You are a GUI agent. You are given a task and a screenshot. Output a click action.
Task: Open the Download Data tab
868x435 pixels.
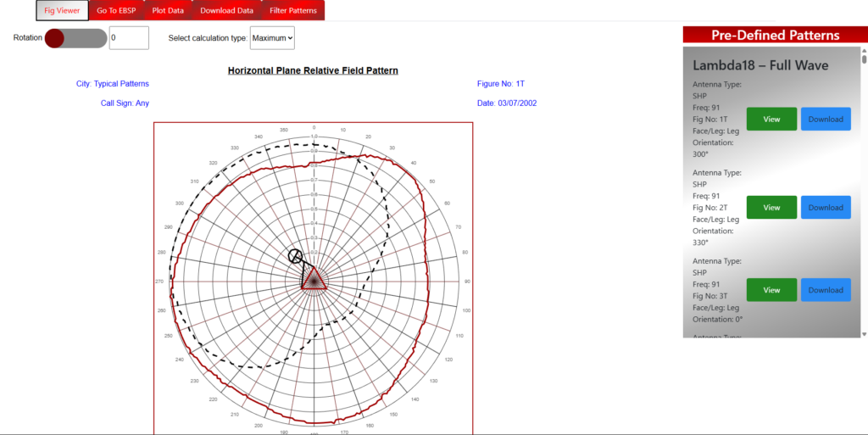[226, 11]
